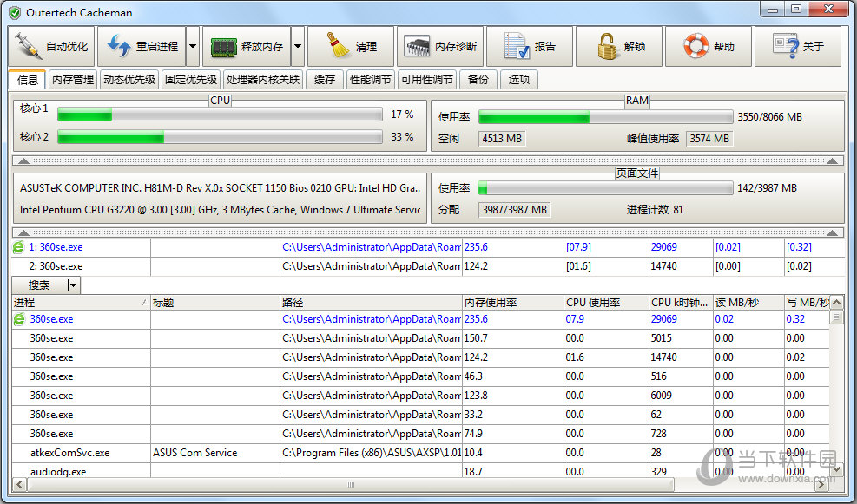Click the Restart Process (重启进程) button
The width and height of the screenshot is (857, 504).
point(142,47)
